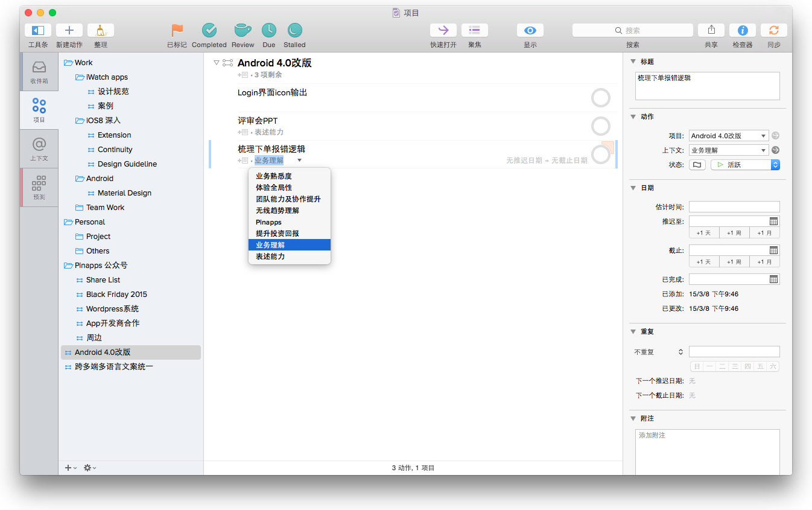This screenshot has width=812, height=510.
Task: Click the arrow next to project field
Action: 776,136
